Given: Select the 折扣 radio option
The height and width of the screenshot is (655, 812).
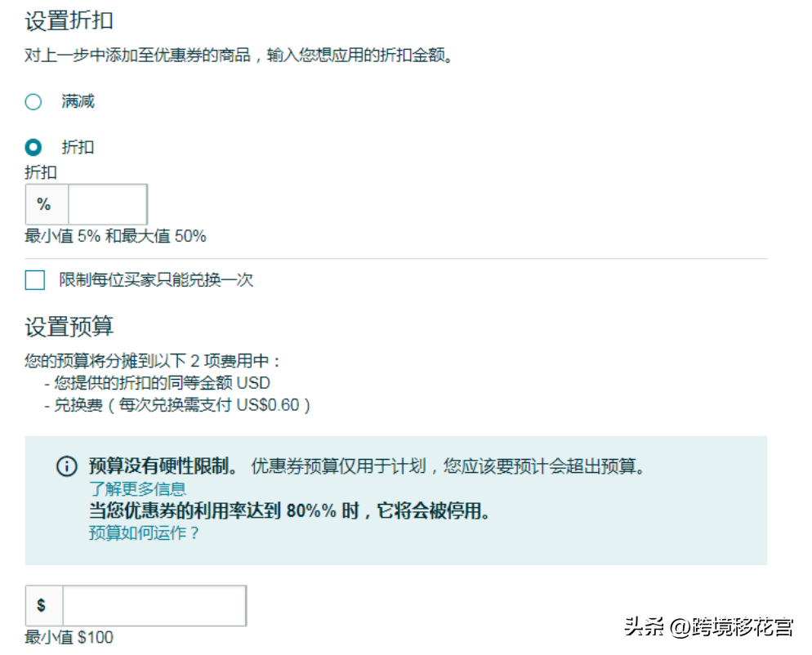Looking at the screenshot, I should [x=33, y=147].
